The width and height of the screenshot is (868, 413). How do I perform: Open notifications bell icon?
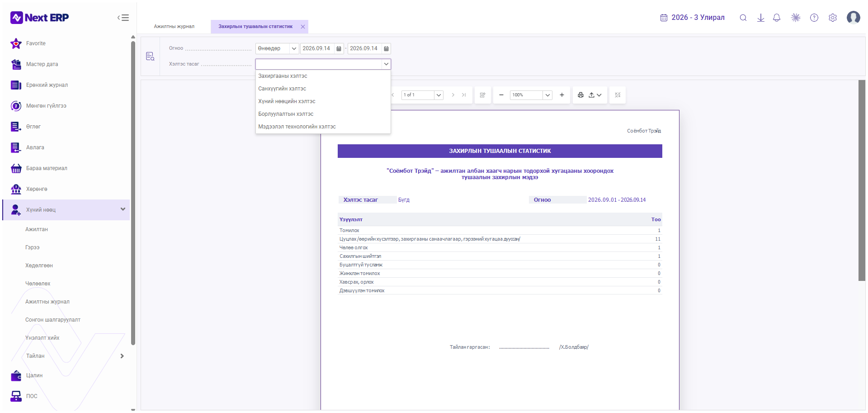(x=777, y=18)
